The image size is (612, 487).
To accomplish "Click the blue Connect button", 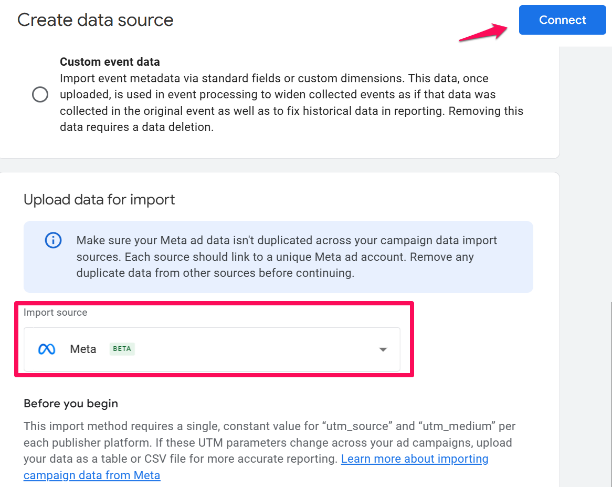I will [x=562, y=20].
